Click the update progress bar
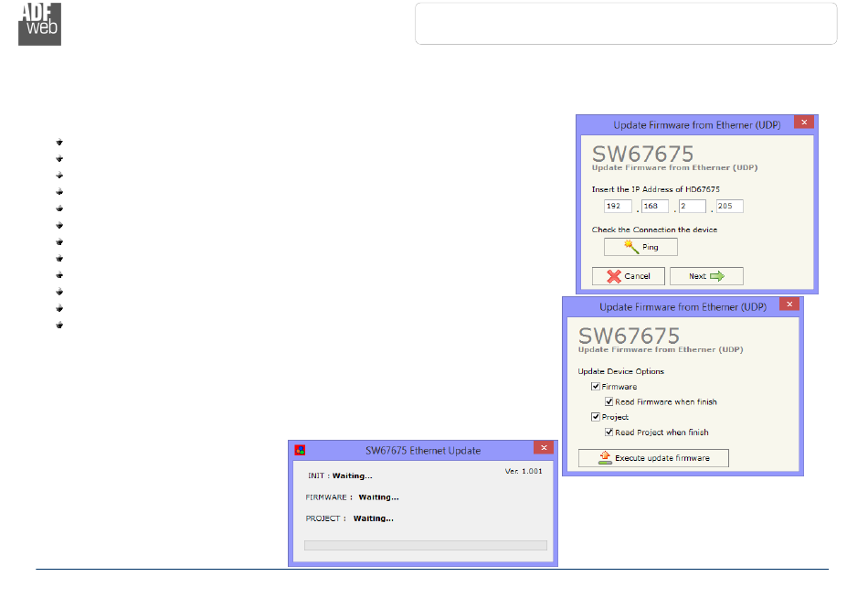Screen dimensions: 868x598 pyautogui.click(x=426, y=545)
